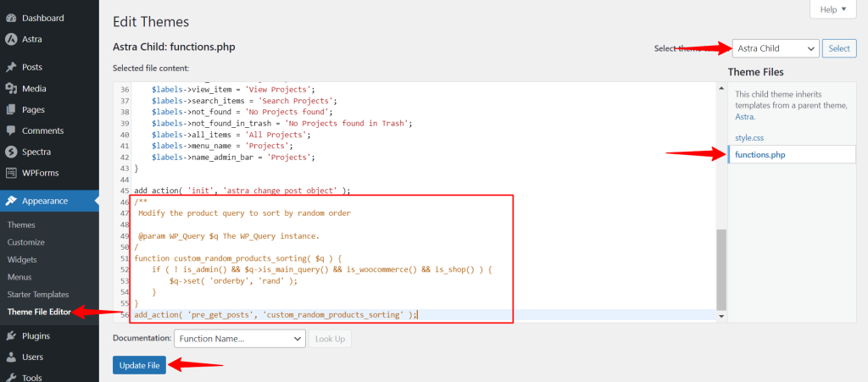Open the Function Name documentation dropdown

240,339
